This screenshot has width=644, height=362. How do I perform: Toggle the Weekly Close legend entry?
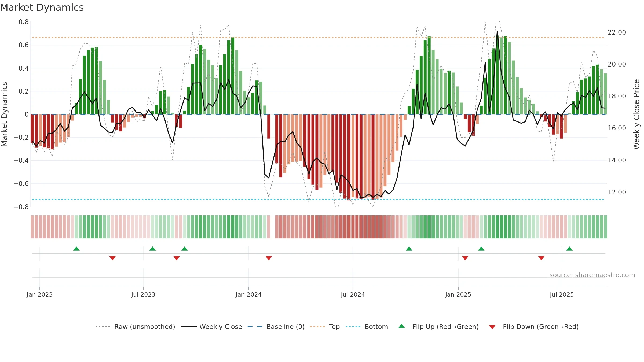(x=211, y=327)
